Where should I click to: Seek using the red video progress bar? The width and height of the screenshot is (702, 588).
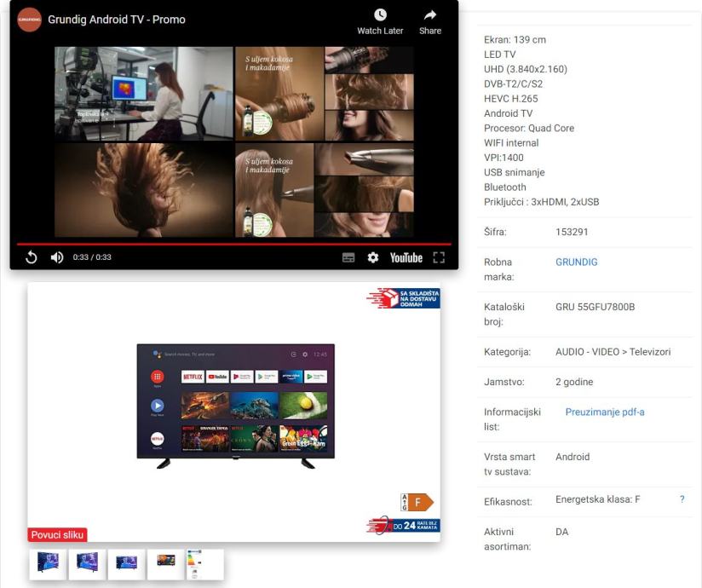coord(233,244)
